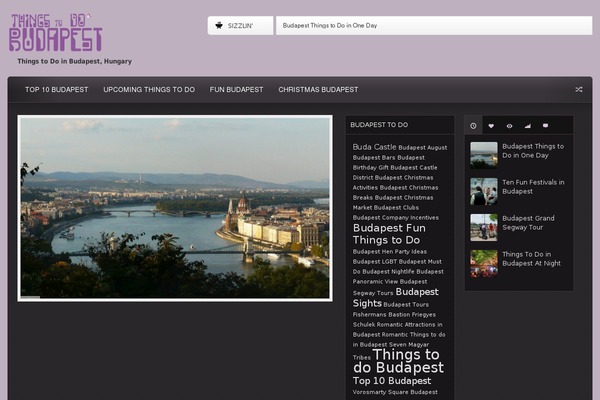Open Budapest Things to Do in One Day sidebar post
The width and height of the screenshot is (600, 400).
(533, 151)
